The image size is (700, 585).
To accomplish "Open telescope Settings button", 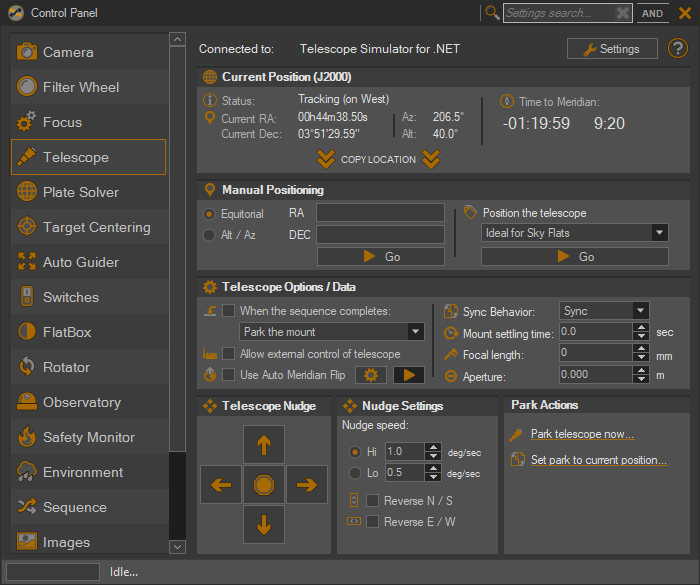I will 612,49.
